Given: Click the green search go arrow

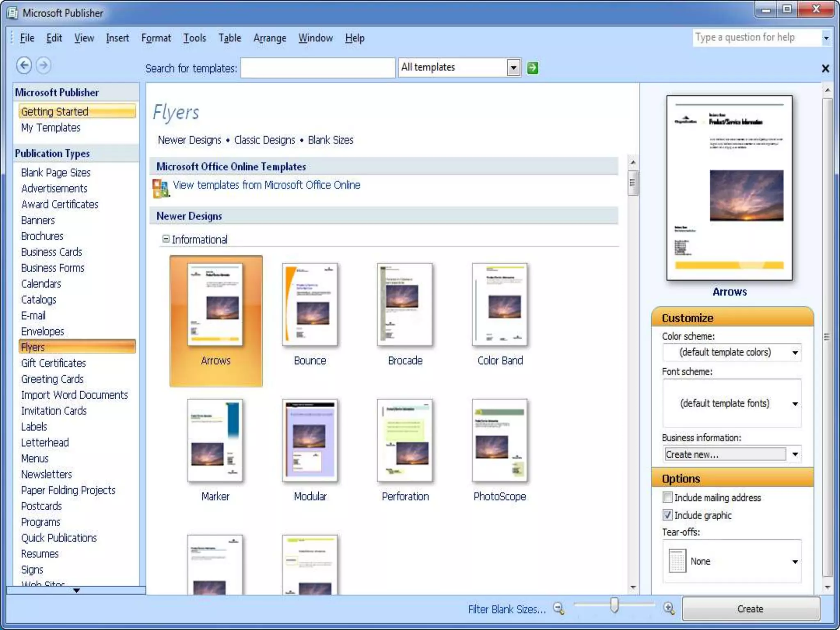Looking at the screenshot, I should pyautogui.click(x=532, y=68).
